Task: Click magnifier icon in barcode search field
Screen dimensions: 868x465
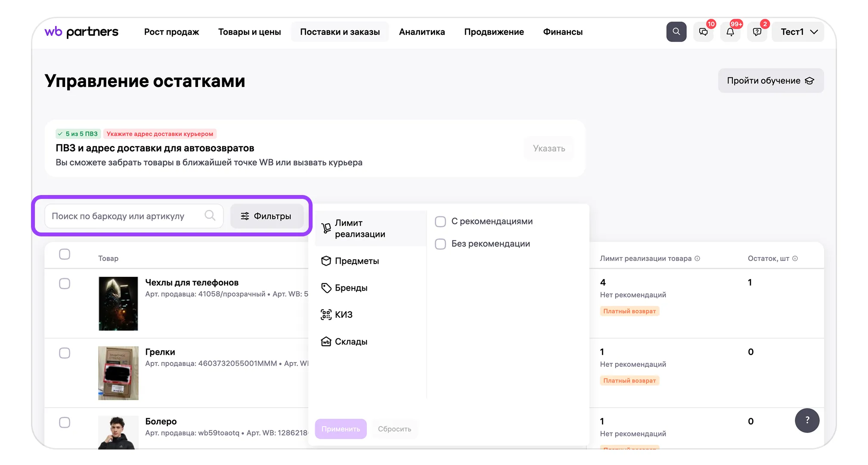Action: pyautogui.click(x=210, y=215)
